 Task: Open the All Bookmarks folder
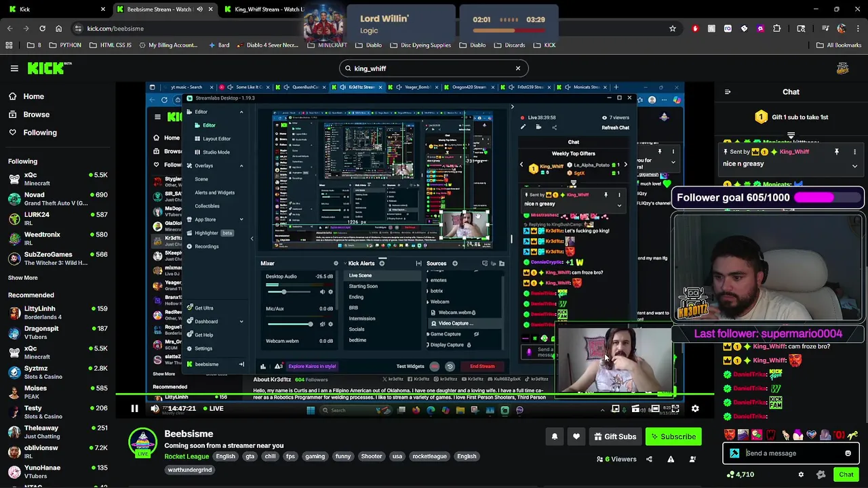(x=839, y=45)
